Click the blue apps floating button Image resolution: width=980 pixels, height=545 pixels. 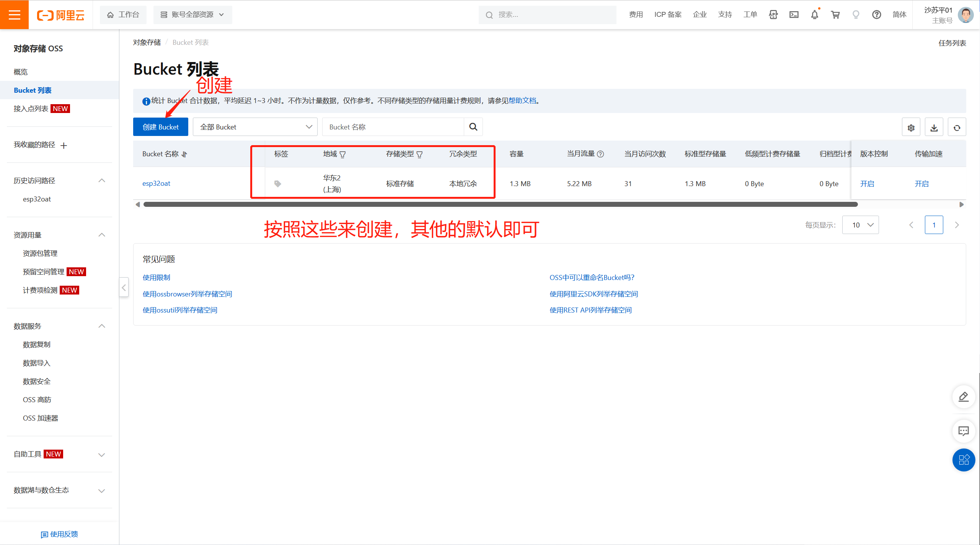[x=964, y=460]
